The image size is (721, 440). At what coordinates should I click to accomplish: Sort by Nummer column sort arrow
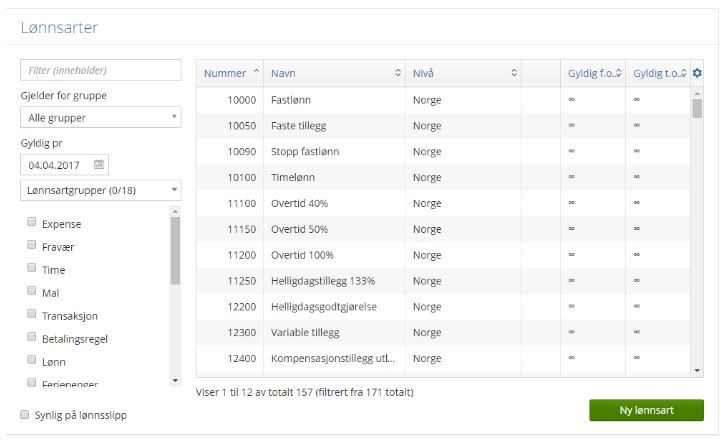click(256, 73)
